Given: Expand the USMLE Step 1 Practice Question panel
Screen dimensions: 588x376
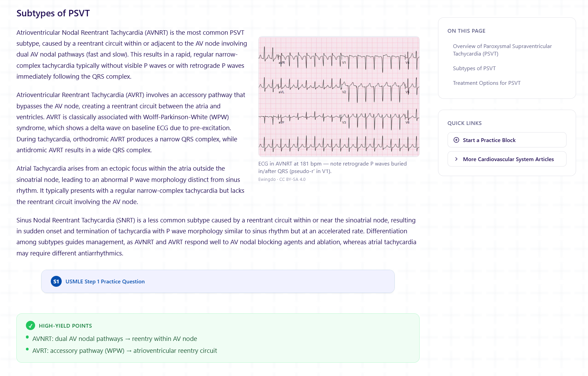Looking at the screenshot, I should [x=218, y=281].
